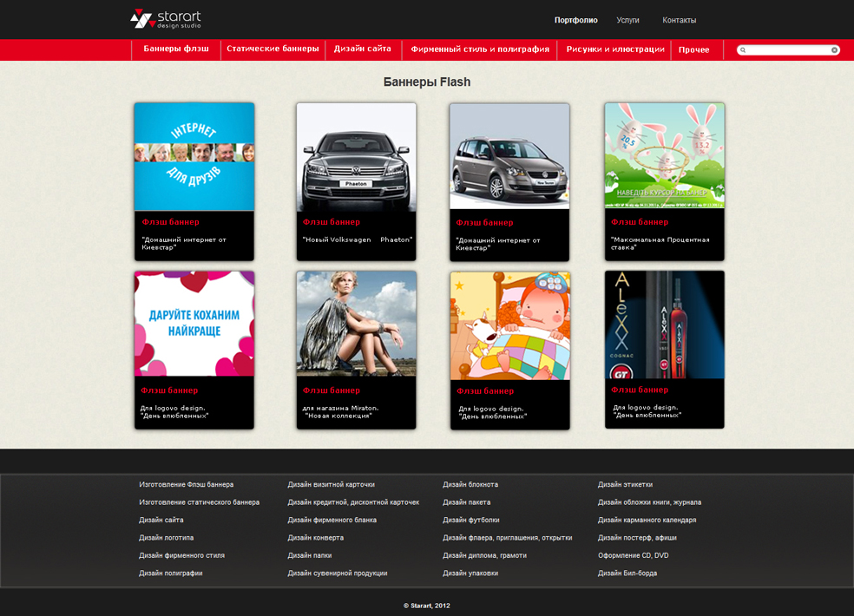Image resolution: width=854 pixels, height=616 pixels.
Task: Open footer link Дизайн полиграфии
Action: (x=171, y=573)
